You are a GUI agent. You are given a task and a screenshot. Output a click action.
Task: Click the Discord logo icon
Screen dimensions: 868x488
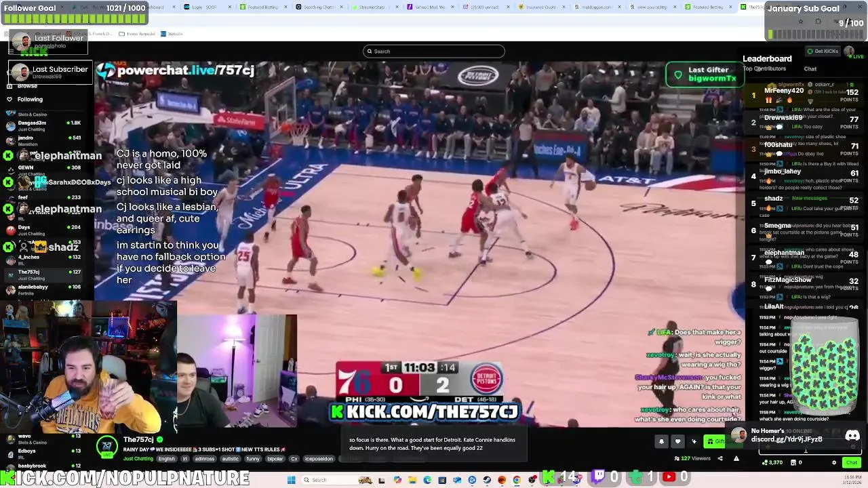852,436
